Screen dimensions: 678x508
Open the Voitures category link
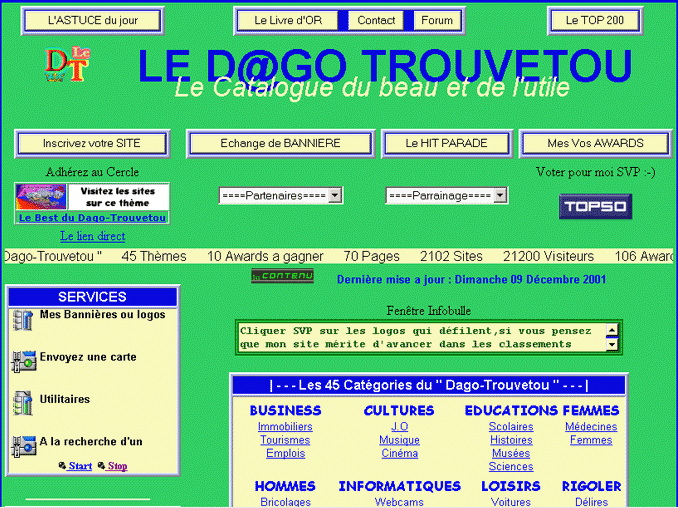pyautogui.click(x=511, y=502)
